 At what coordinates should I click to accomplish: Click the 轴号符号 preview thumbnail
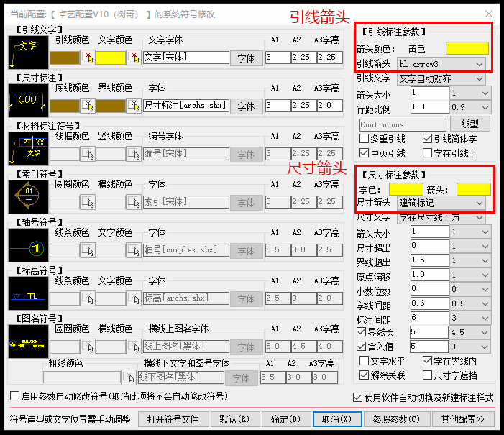[x=28, y=245]
